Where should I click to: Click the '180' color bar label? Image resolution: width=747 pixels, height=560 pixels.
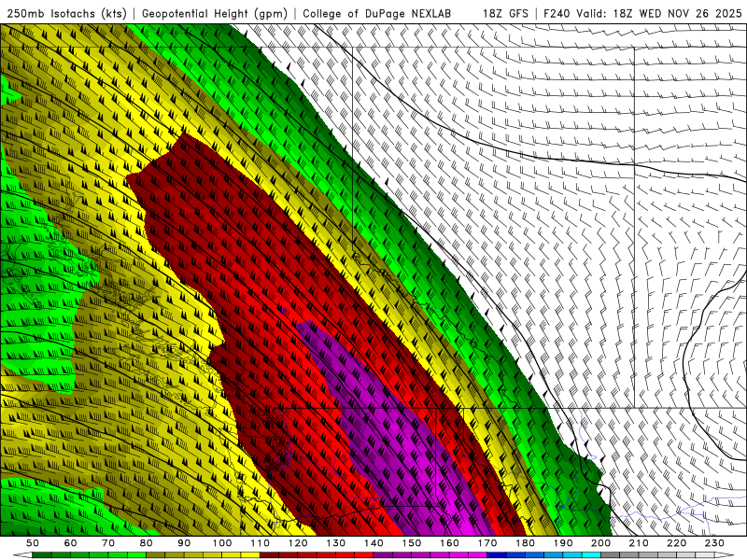pos(525,543)
